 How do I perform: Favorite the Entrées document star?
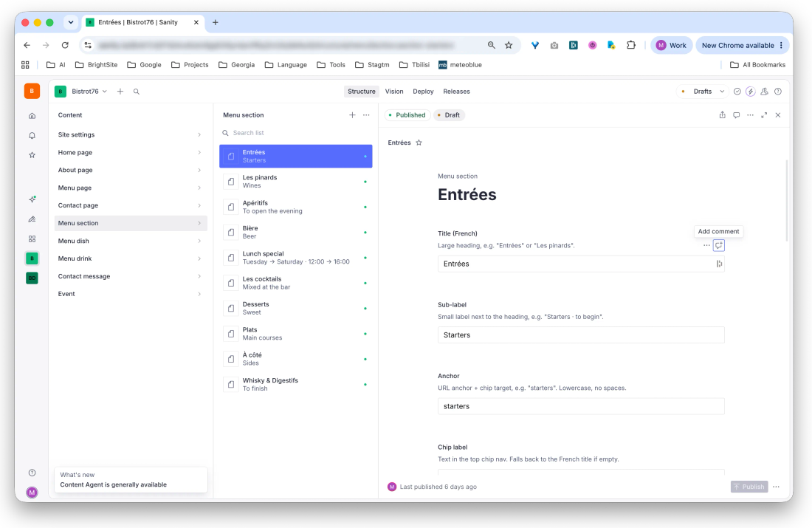[x=419, y=143]
